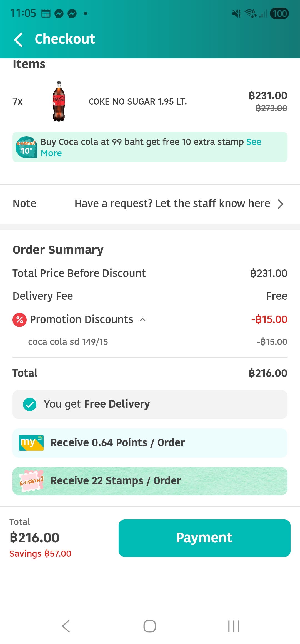Open the Receive 22 Stamps banner
Viewport: 300px width, 644px height.
point(150,481)
